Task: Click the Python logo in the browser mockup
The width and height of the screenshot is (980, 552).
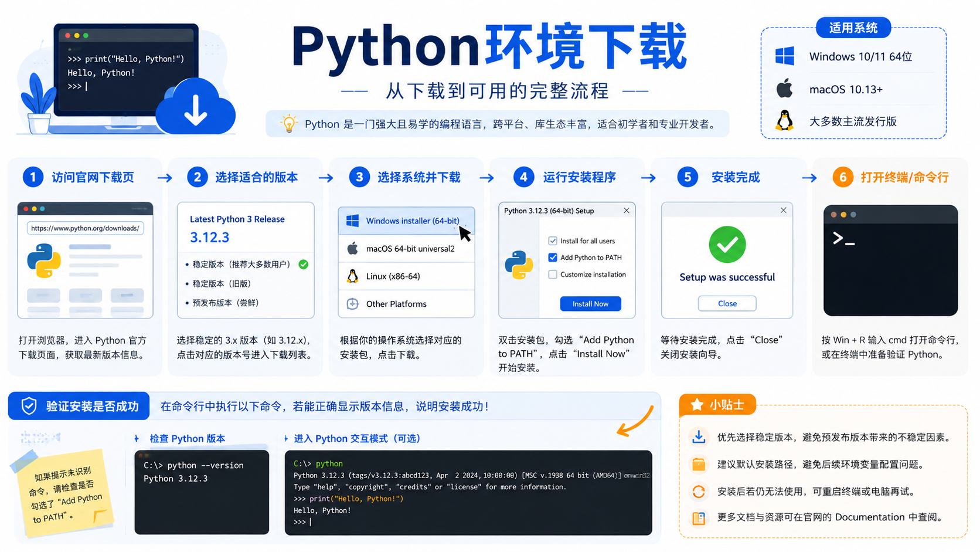Action: 44,260
